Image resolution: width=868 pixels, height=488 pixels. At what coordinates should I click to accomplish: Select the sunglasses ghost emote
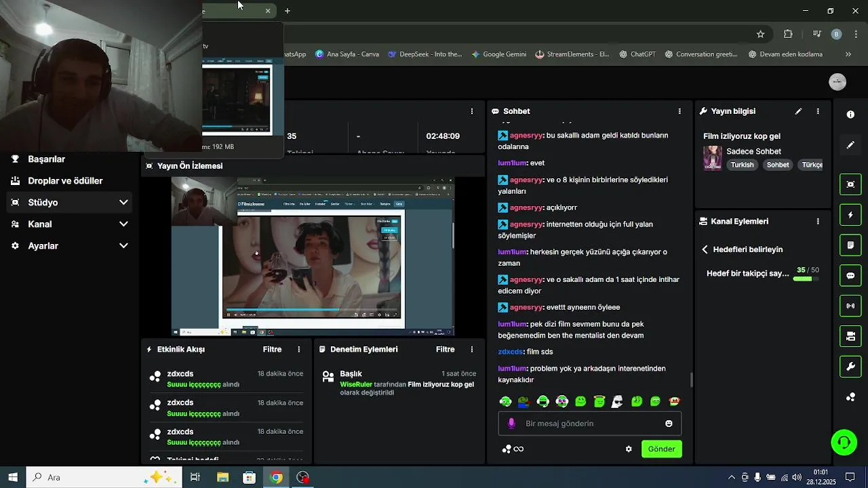pos(617,401)
